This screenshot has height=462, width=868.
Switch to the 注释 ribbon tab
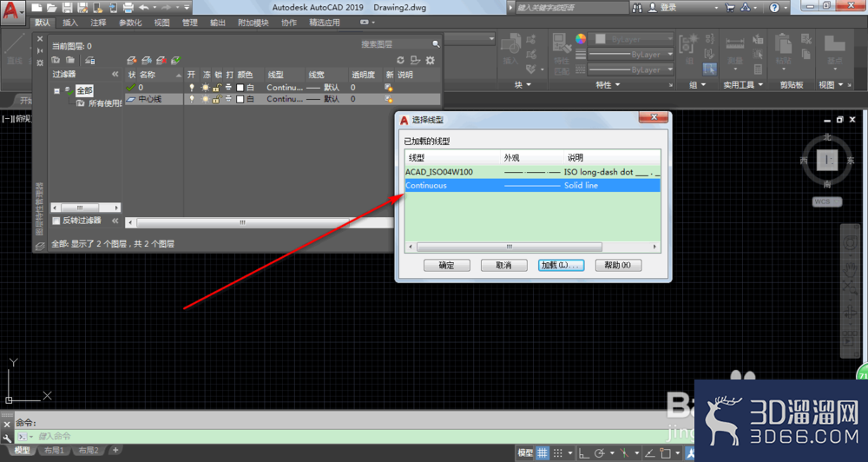(x=99, y=23)
